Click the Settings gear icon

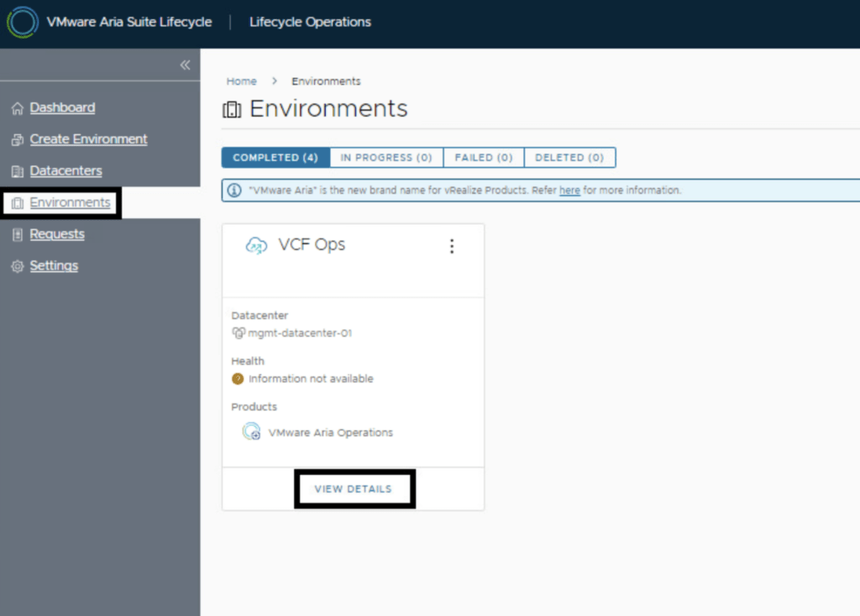pyautogui.click(x=17, y=267)
